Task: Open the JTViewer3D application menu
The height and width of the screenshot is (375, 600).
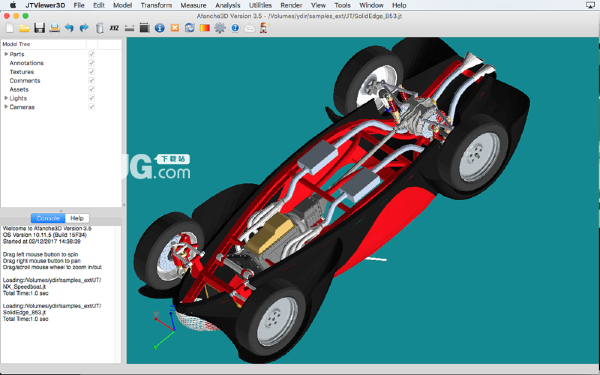Action: pyautogui.click(x=45, y=5)
